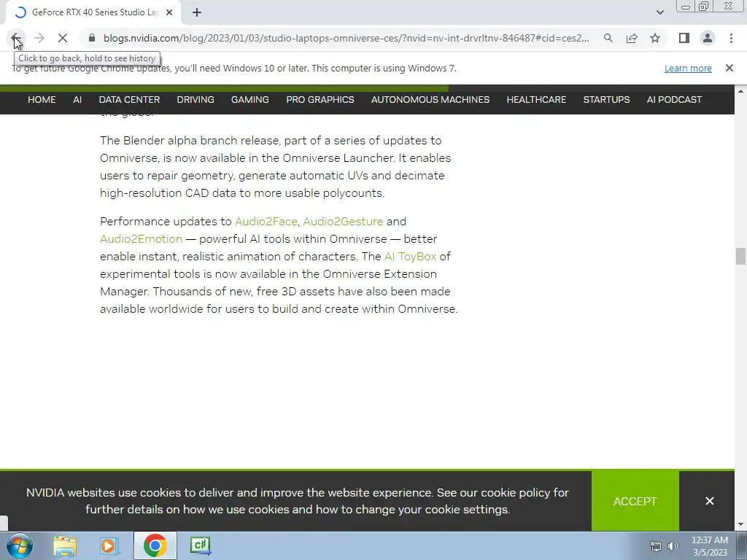The width and height of the screenshot is (747, 560).
Task: Click the share page icon
Action: 632,38
